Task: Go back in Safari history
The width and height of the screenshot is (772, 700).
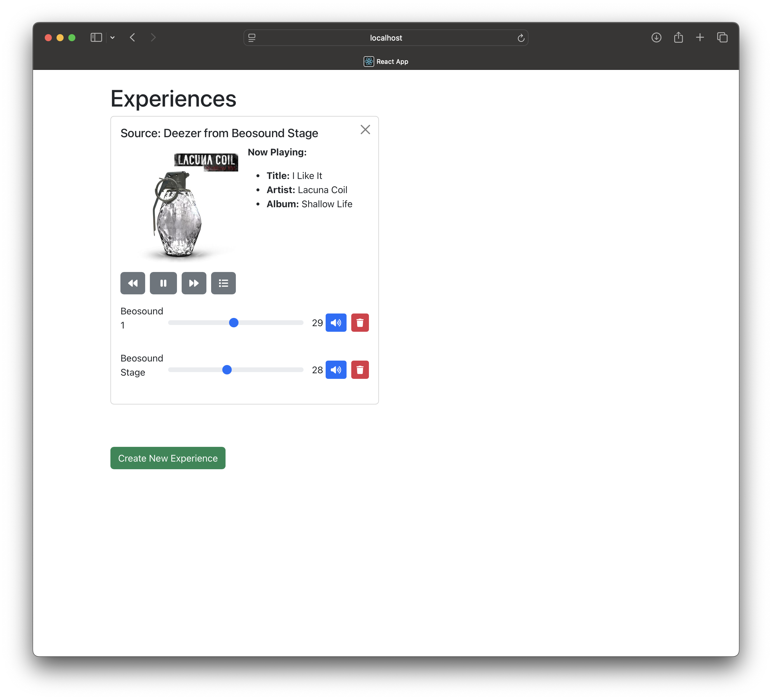Action: click(x=132, y=37)
